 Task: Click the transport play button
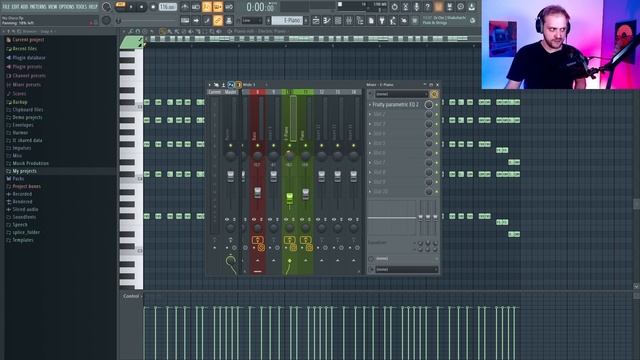pyautogui.click(x=131, y=7)
